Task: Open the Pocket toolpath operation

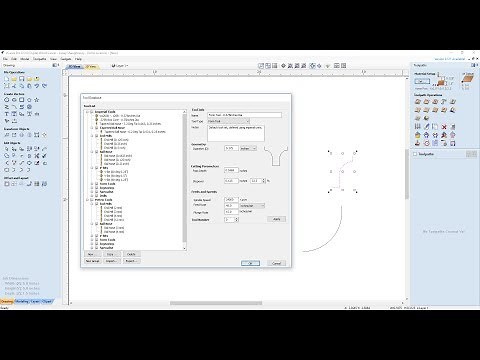Action: (x=426, y=101)
